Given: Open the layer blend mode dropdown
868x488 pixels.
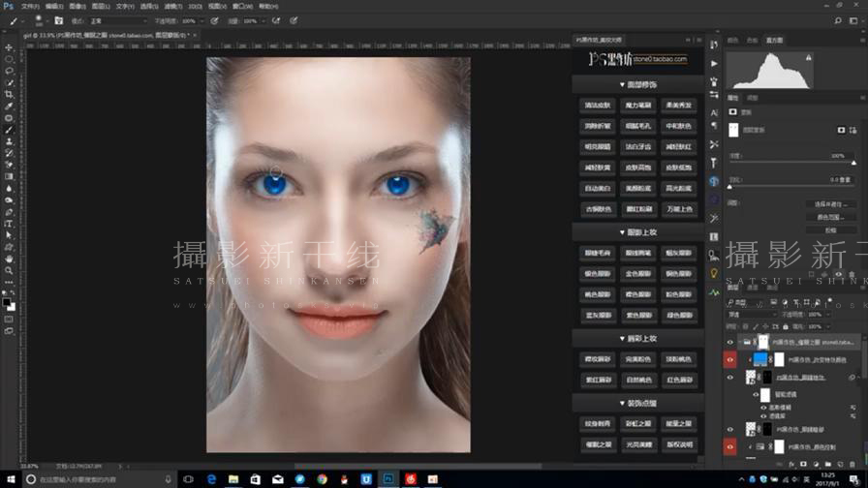Looking at the screenshot, I should (752, 315).
